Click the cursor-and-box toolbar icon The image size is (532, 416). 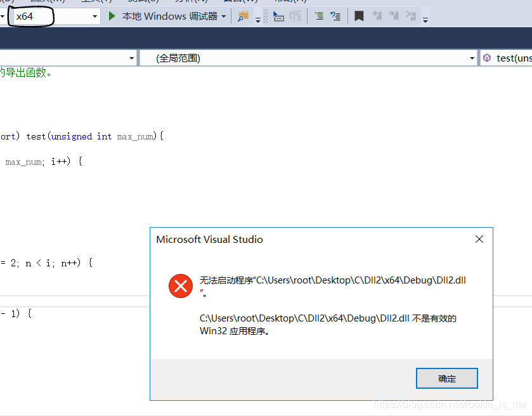pos(278,16)
